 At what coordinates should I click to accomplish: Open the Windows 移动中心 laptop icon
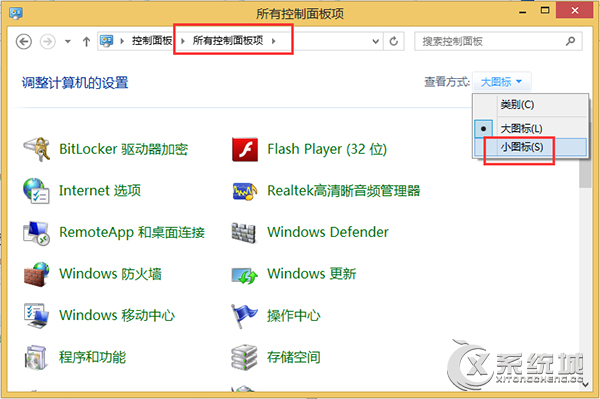36,316
